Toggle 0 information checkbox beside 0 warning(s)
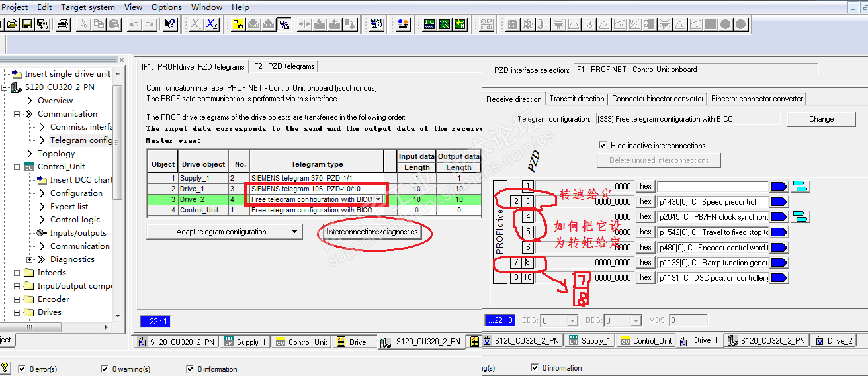The height and width of the screenshot is (376, 868). (x=191, y=369)
